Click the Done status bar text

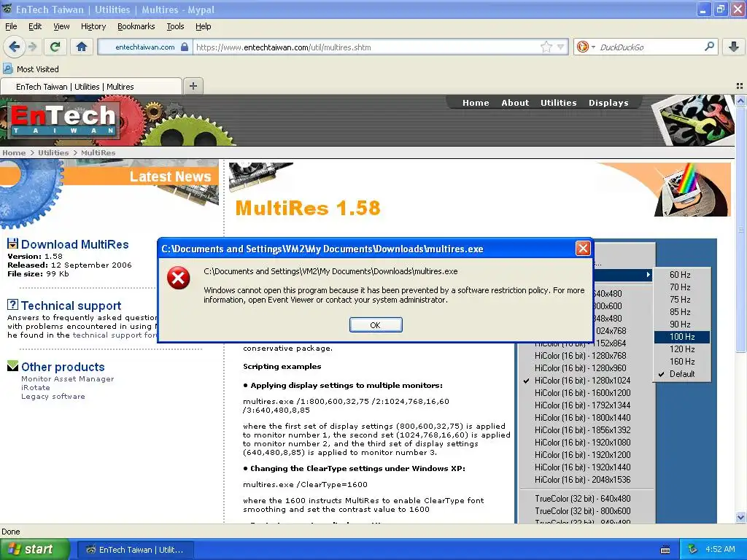click(10, 532)
